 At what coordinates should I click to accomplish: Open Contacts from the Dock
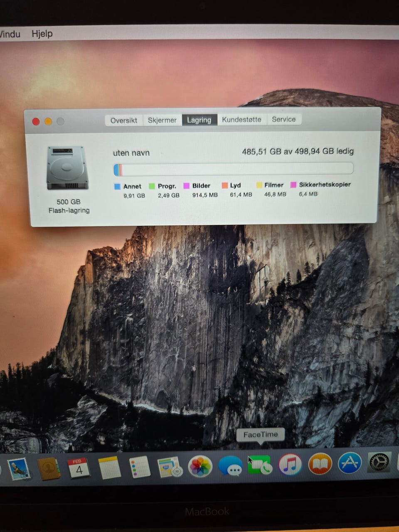pos(49,468)
